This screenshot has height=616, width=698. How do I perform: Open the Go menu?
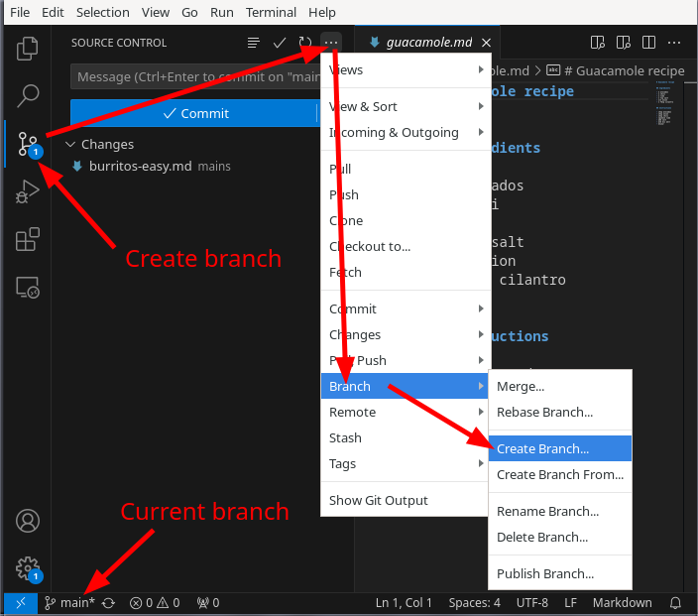189,13
